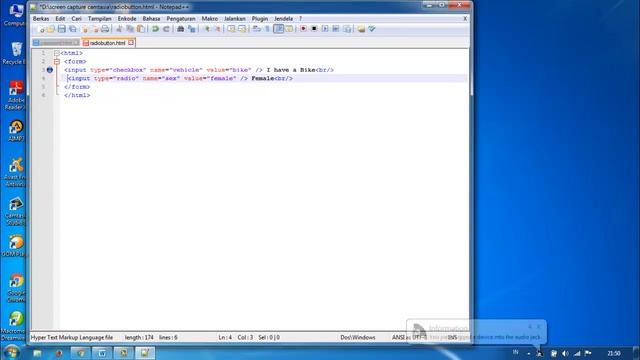Open the Bahasa menu
Viewport: 640px width, 360px height.
151,19
